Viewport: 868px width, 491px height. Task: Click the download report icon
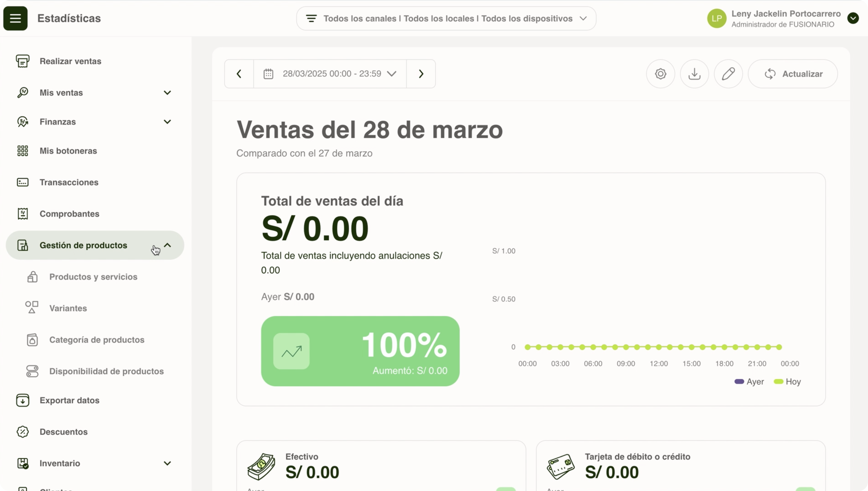coord(694,74)
